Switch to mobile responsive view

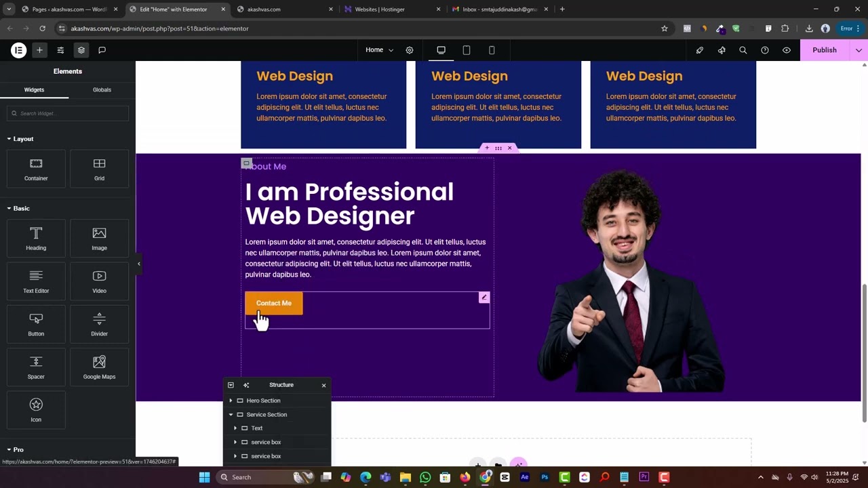(x=492, y=50)
